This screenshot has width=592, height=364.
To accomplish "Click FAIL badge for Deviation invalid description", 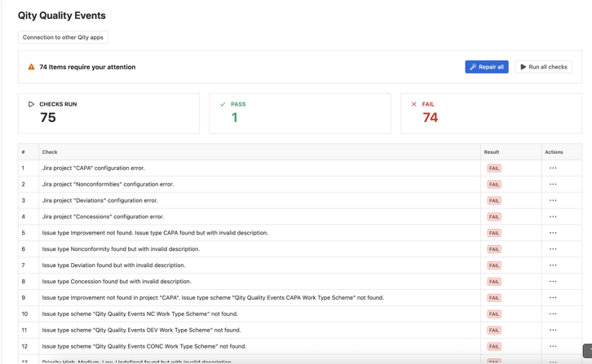I will [494, 265].
